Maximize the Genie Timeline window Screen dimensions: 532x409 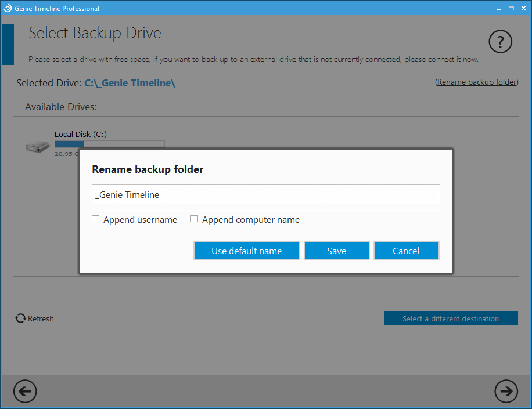pos(511,8)
